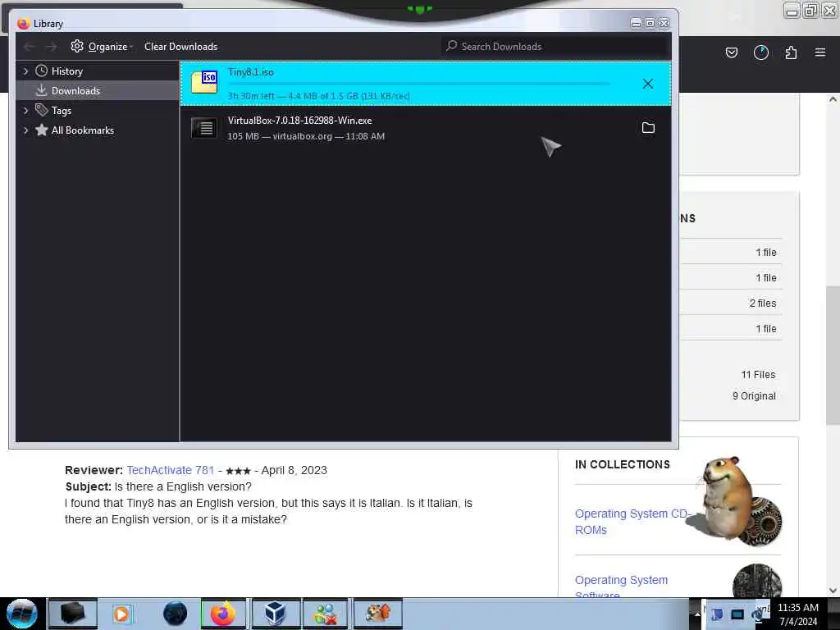The width and height of the screenshot is (840, 630).
Task: Select All Bookmarks in the sidebar
Action: point(83,130)
